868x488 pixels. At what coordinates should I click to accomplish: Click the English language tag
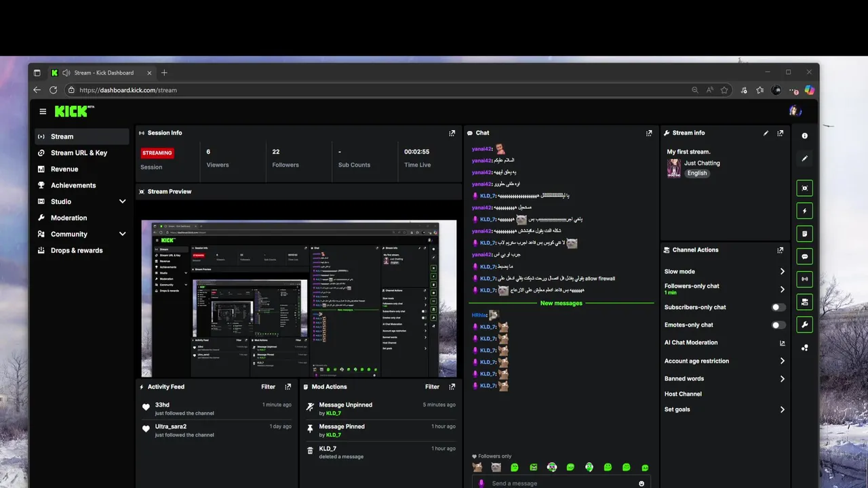(x=696, y=174)
